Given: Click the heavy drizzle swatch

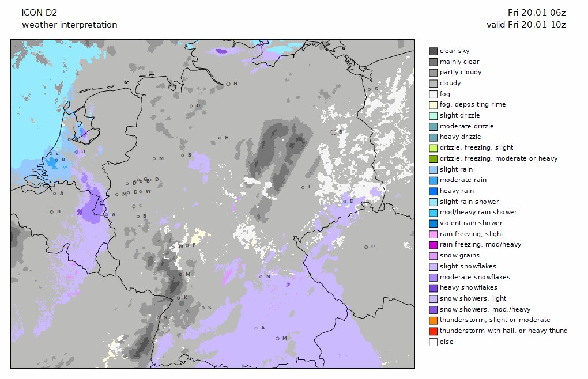Looking at the screenshot, I should click(433, 137).
